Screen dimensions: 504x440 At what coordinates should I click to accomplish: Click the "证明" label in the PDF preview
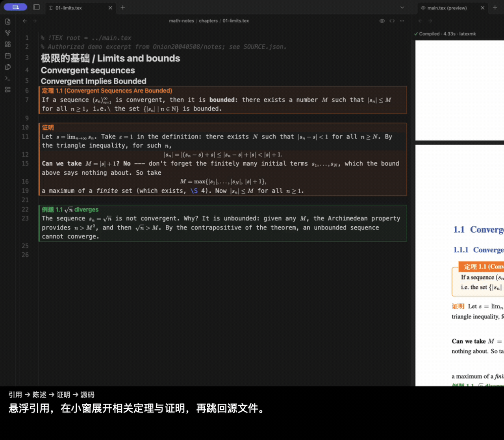point(458,306)
